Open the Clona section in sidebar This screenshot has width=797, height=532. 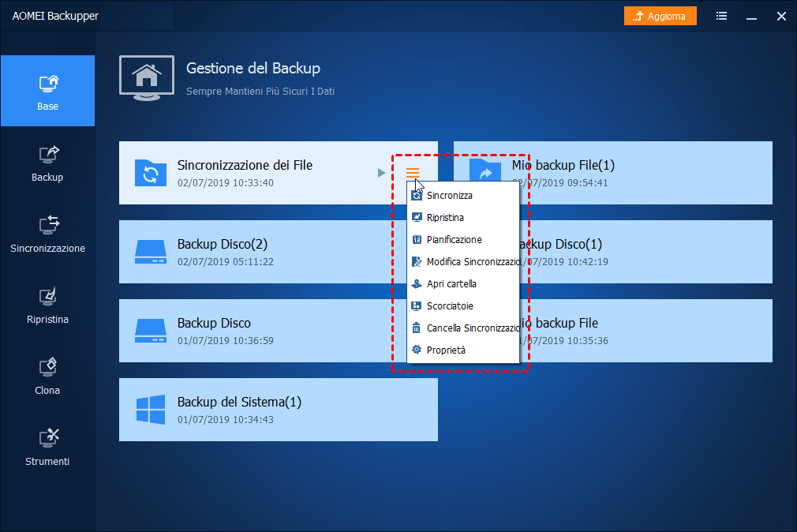tap(48, 377)
